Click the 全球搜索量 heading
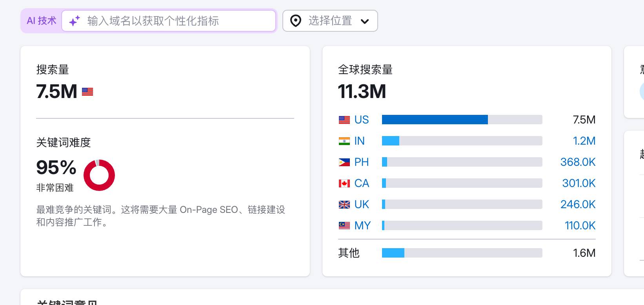 pos(366,70)
